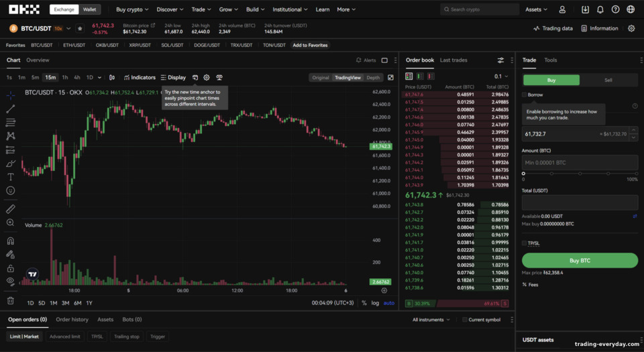Open the BTC/USDT pair selector arrow

pos(68,28)
